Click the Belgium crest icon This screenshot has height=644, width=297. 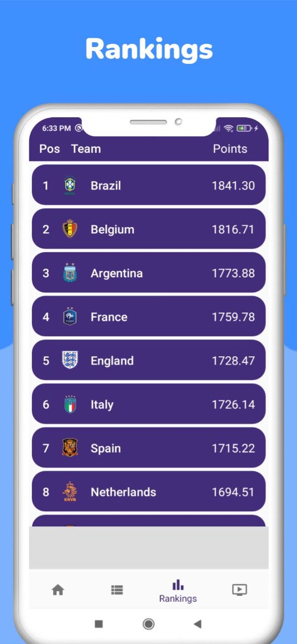click(x=70, y=229)
